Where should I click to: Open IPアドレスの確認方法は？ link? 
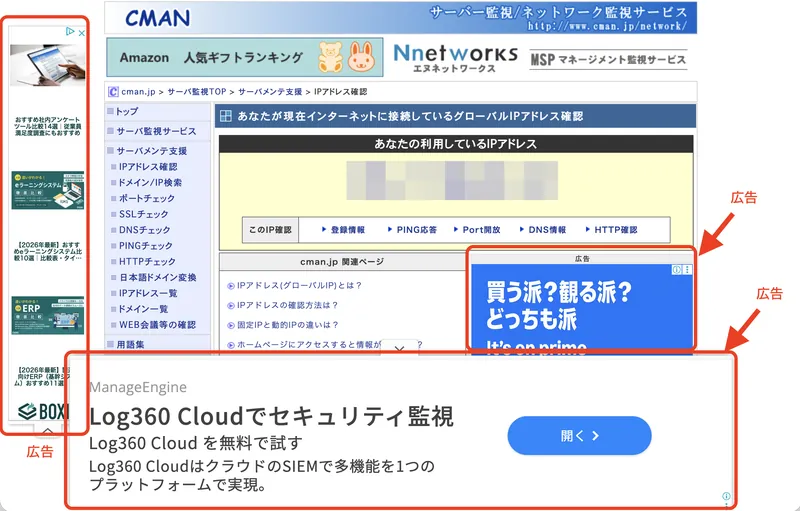(287, 305)
